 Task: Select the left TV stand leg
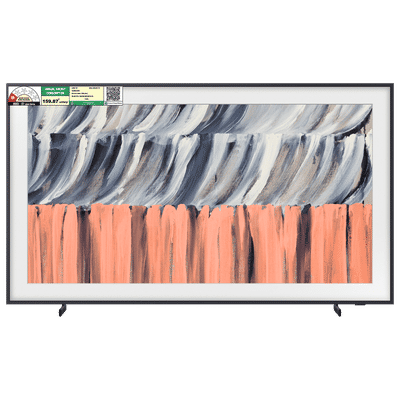pos(62,310)
